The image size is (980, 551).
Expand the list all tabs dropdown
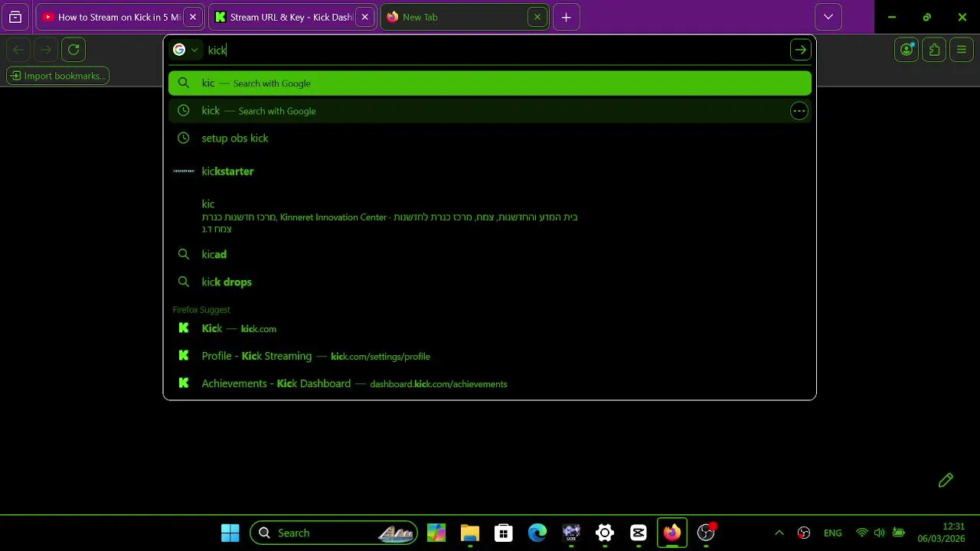pyautogui.click(x=828, y=17)
